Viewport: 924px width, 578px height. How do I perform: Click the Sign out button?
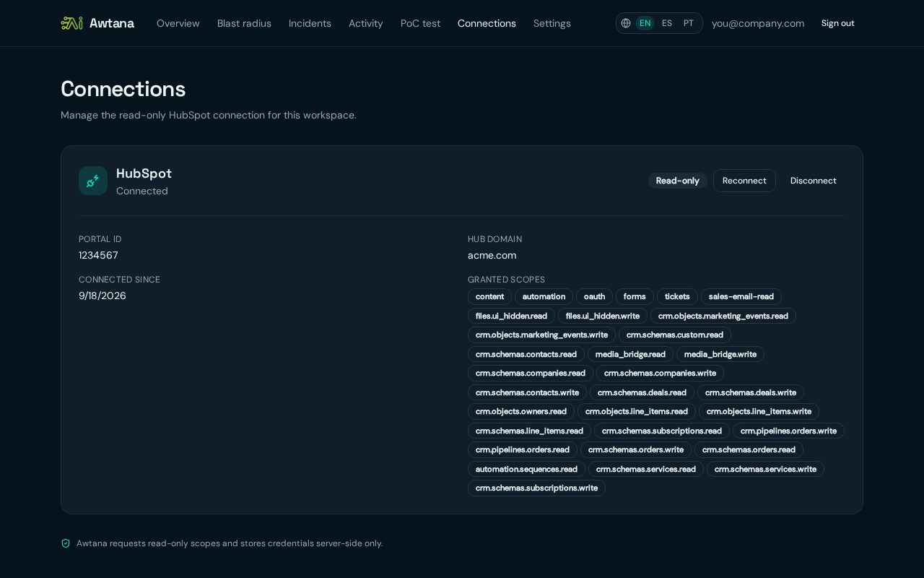coord(838,23)
